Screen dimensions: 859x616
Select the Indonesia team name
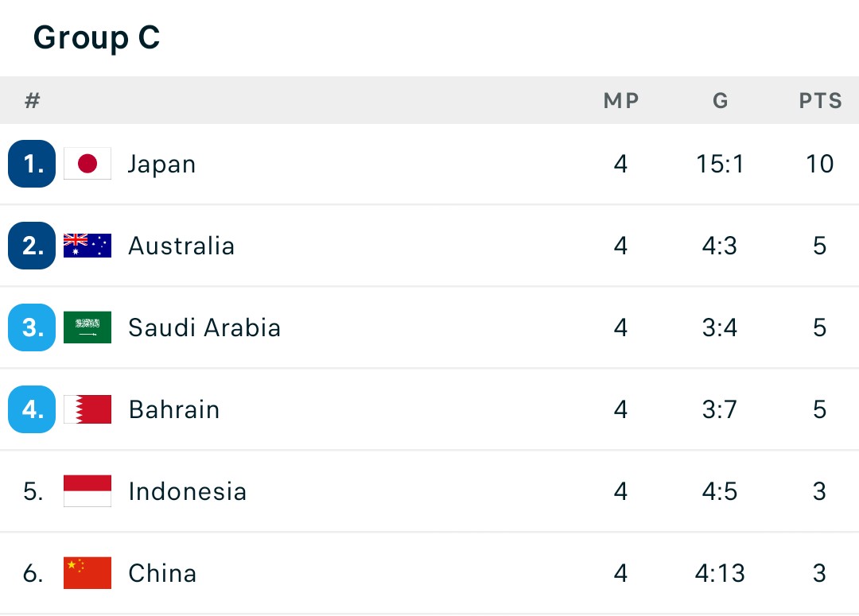188,491
